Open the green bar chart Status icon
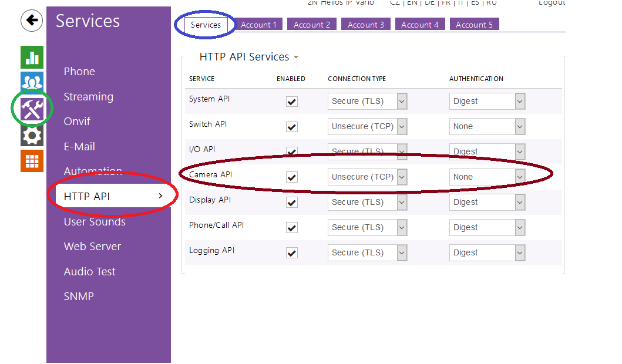 [32, 57]
